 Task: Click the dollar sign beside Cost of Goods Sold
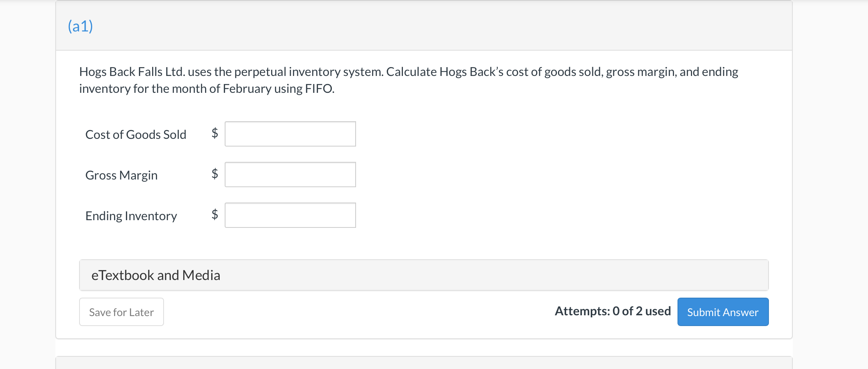tap(214, 134)
